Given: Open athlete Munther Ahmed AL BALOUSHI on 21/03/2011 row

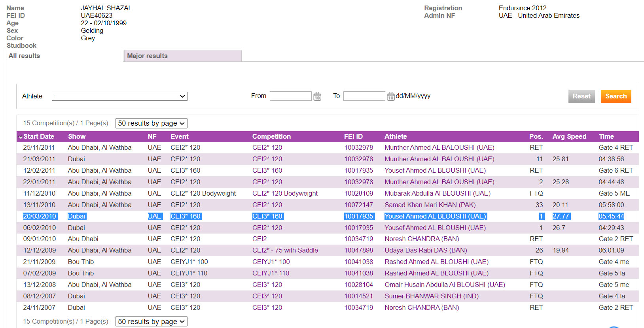Looking at the screenshot, I should (439, 159).
